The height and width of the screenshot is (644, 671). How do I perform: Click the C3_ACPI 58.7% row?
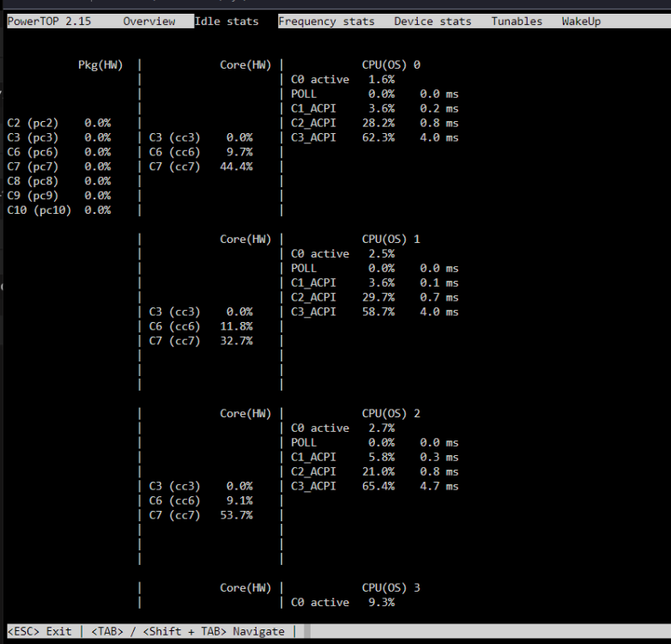coord(374,313)
